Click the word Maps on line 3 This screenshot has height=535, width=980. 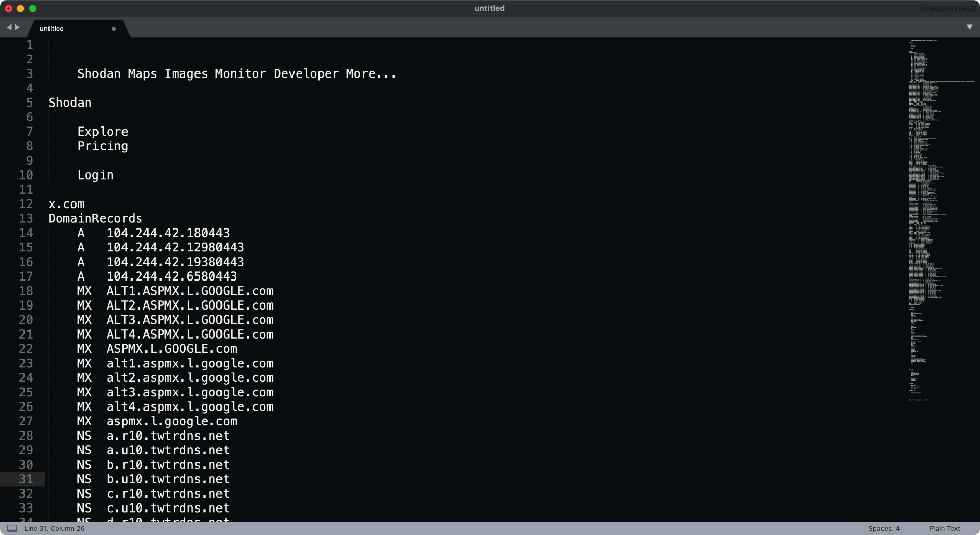[x=142, y=74]
